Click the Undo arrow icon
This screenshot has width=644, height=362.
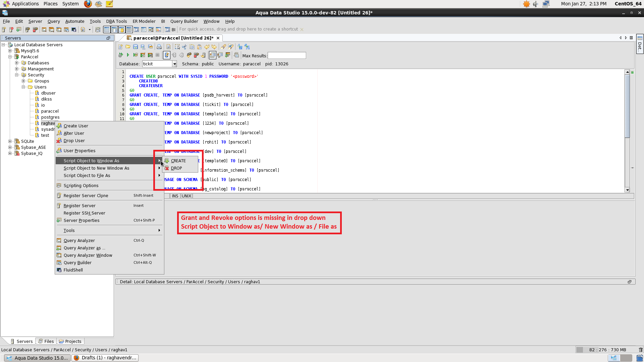coord(207,47)
